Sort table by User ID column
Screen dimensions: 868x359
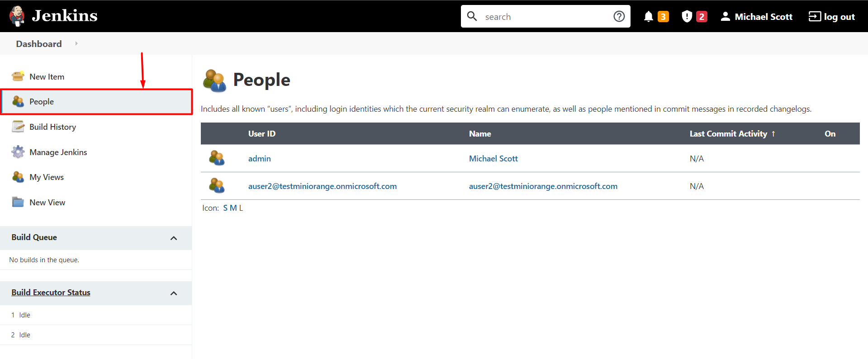[262, 134]
